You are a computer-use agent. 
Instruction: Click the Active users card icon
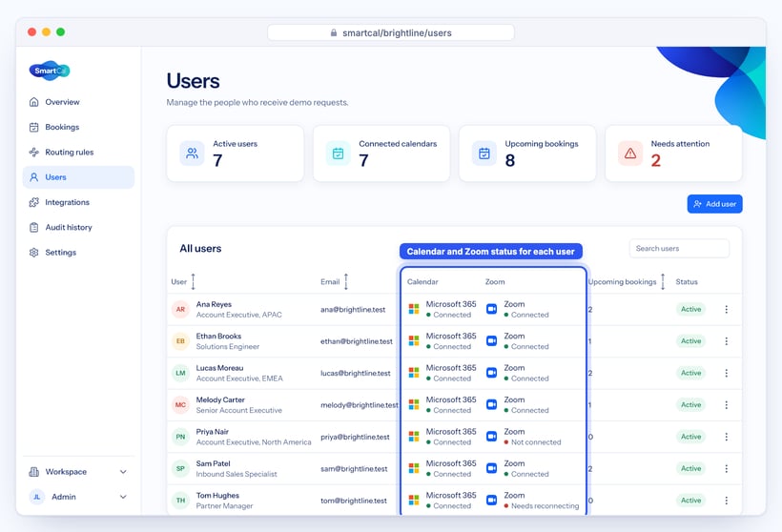(x=192, y=153)
